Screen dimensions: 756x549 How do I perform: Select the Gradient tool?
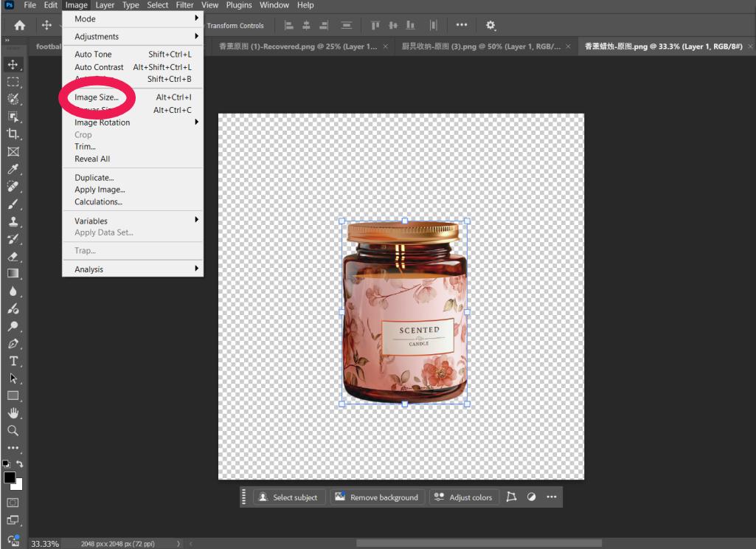pyautogui.click(x=13, y=274)
